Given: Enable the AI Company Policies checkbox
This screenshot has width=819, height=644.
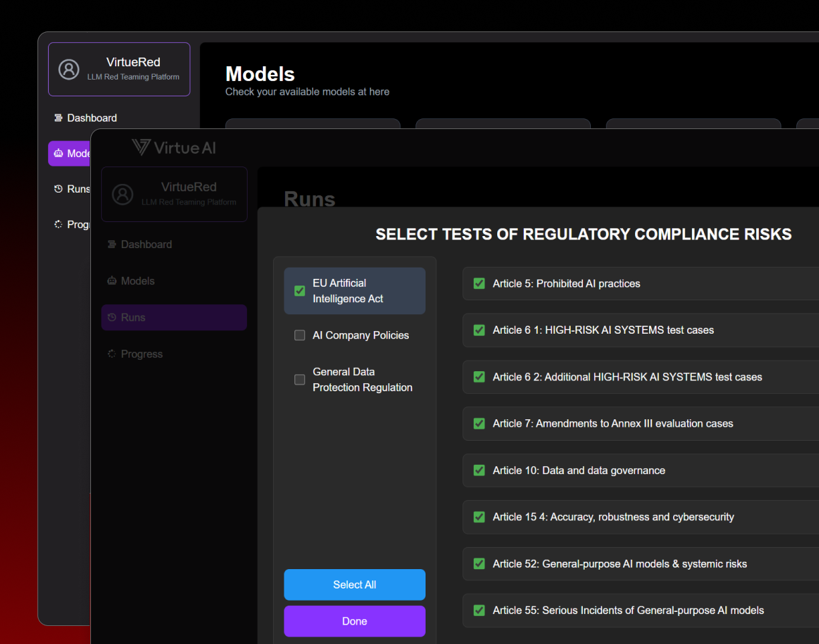Looking at the screenshot, I should pos(299,335).
